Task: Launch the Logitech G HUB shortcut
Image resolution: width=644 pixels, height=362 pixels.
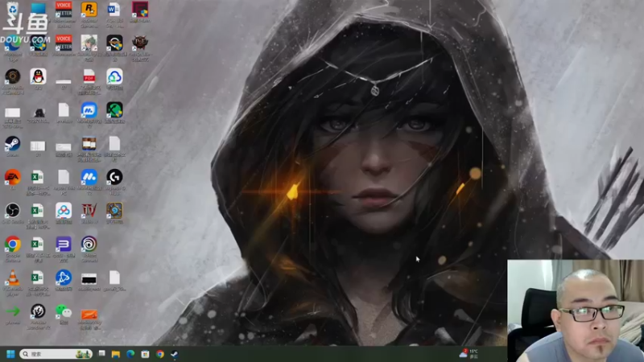Action: [114, 177]
